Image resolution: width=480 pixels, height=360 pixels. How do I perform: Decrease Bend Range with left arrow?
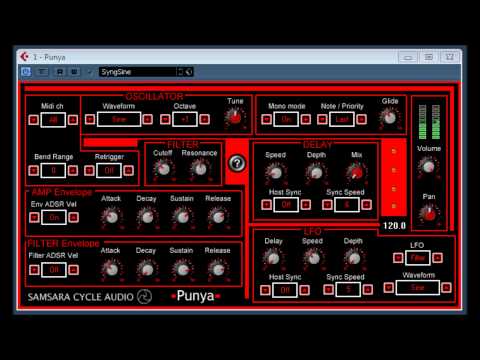pyautogui.click(x=34, y=171)
